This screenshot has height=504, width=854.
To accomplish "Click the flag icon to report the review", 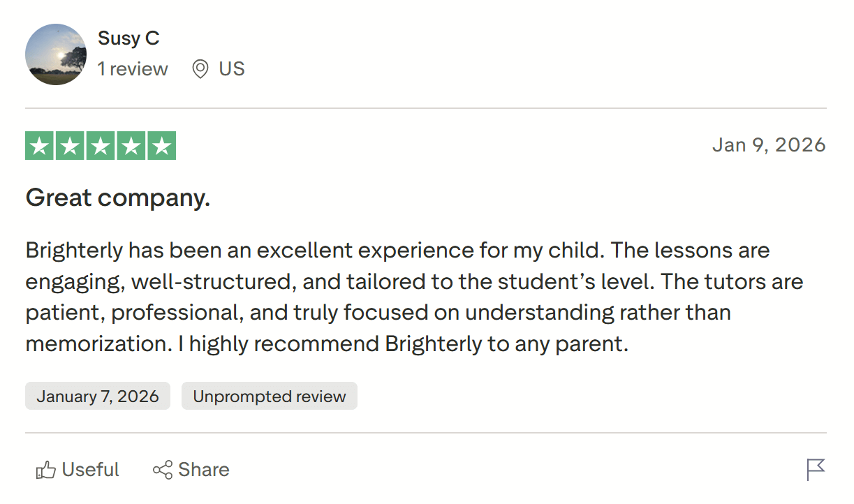I will (x=815, y=469).
